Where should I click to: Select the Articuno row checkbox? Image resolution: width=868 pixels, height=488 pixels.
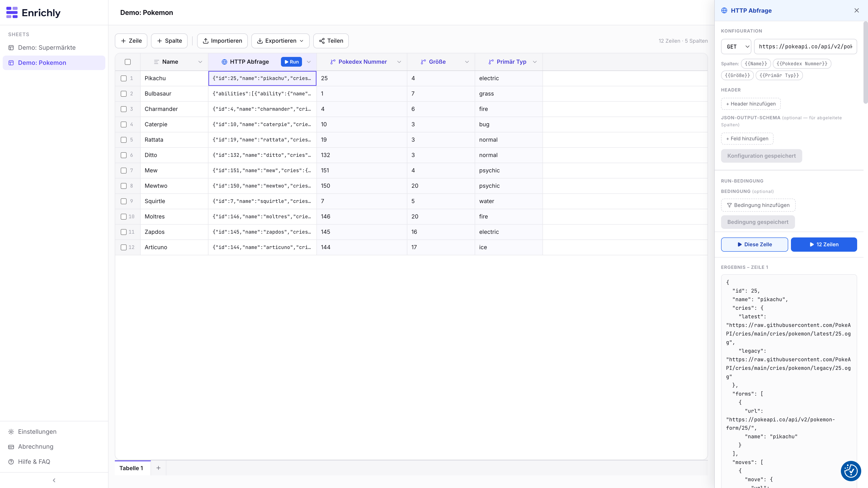click(x=124, y=247)
